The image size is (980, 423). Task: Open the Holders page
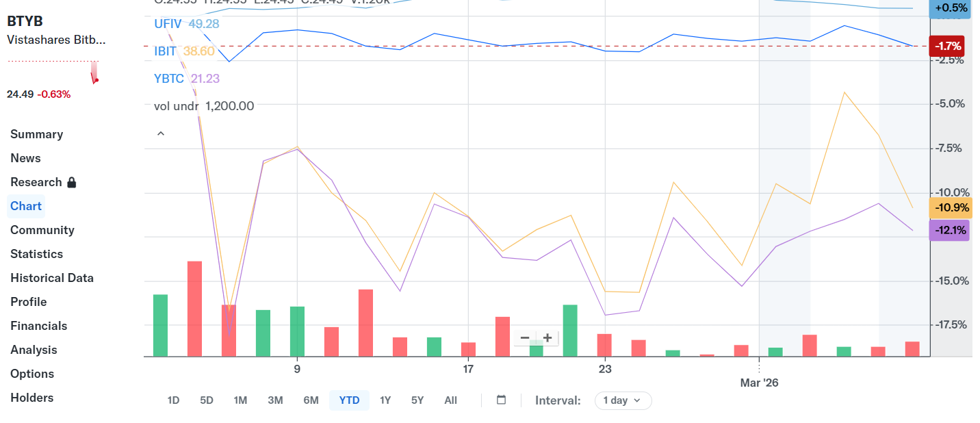tap(31, 398)
